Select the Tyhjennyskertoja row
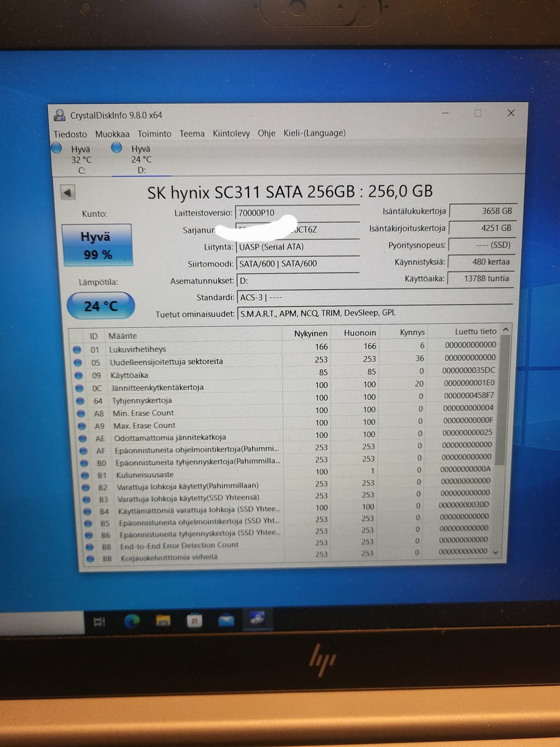The width and height of the screenshot is (560, 747). (x=285, y=399)
